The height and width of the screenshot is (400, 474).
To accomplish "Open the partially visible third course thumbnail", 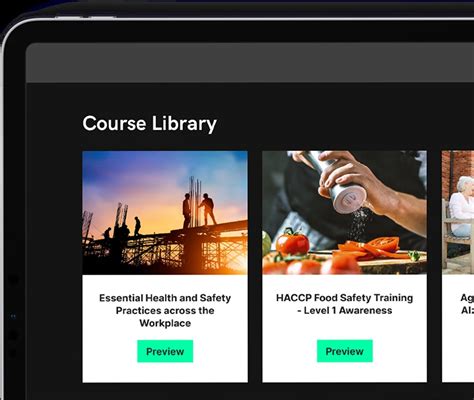I will click(x=458, y=213).
